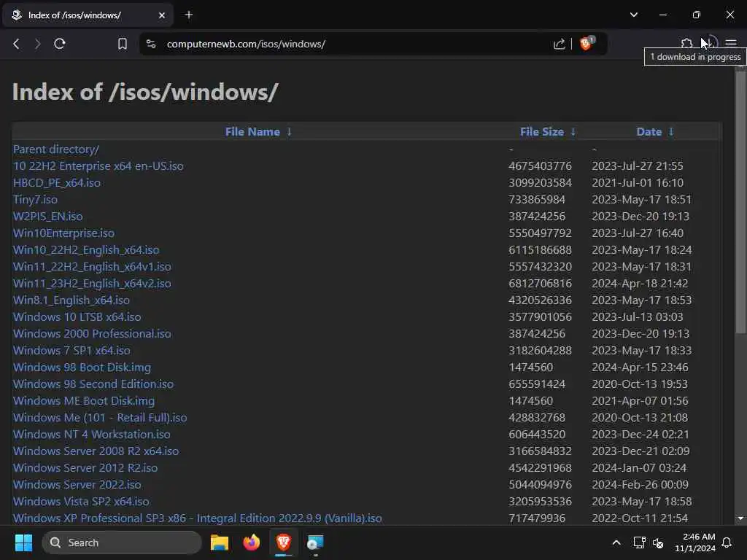The width and height of the screenshot is (747, 560).
Task: Click Windows Vista SP2 x64.iso
Action: click(81, 502)
